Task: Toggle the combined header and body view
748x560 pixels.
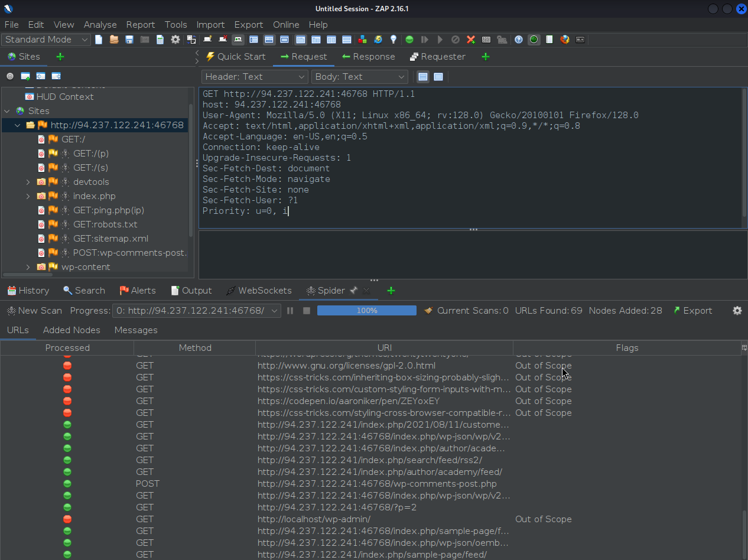Action: [438, 77]
